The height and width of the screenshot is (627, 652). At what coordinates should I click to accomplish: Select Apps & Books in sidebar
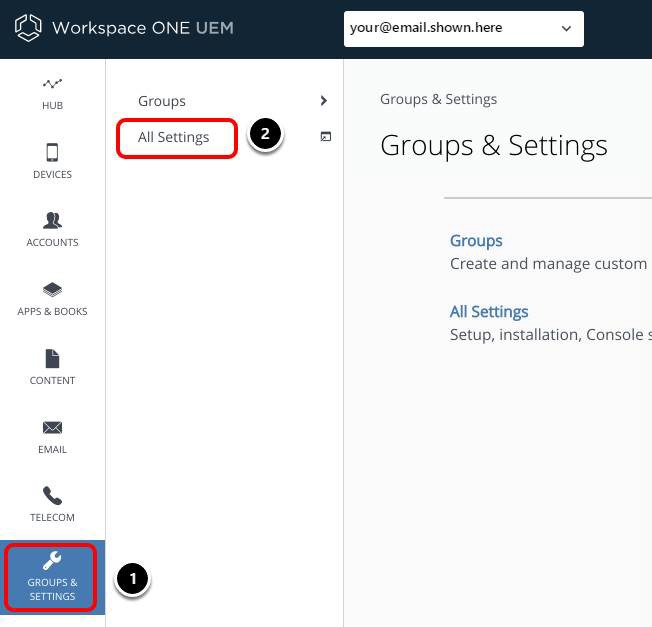point(52,298)
